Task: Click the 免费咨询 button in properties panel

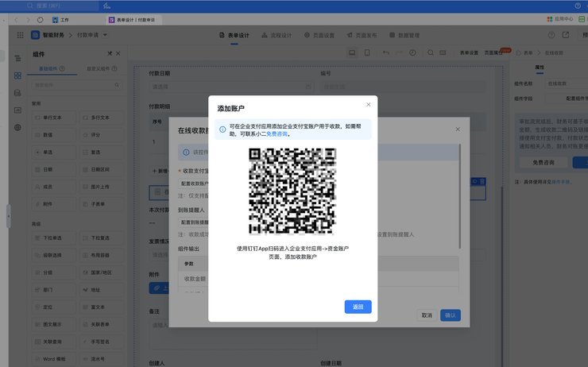Action: click(x=544, y=162)
